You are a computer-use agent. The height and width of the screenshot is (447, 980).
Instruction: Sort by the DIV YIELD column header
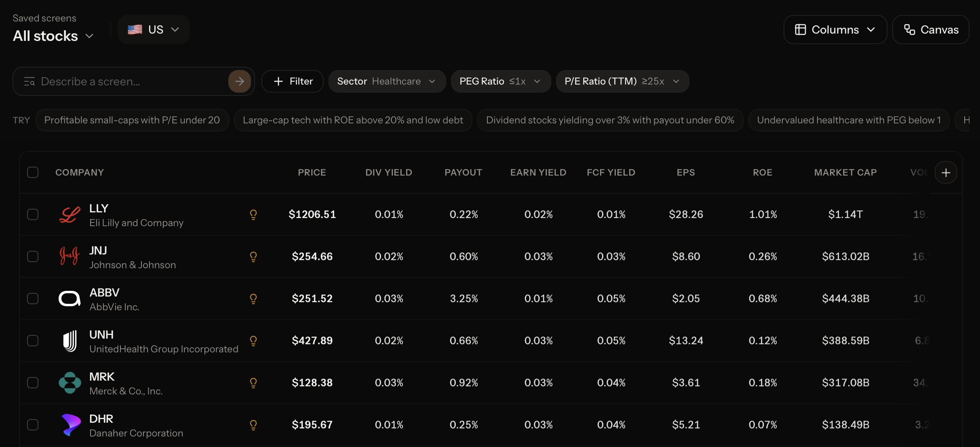[x=389, y=172]
